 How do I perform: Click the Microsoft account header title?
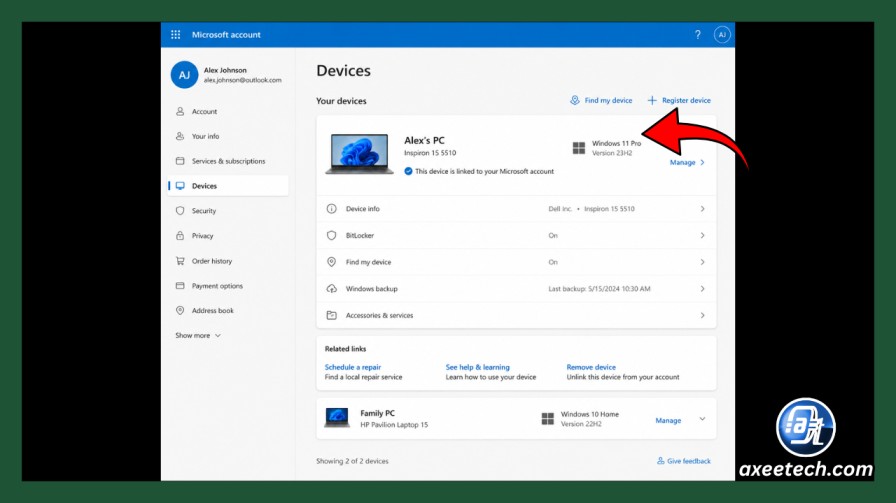point(226,35)
